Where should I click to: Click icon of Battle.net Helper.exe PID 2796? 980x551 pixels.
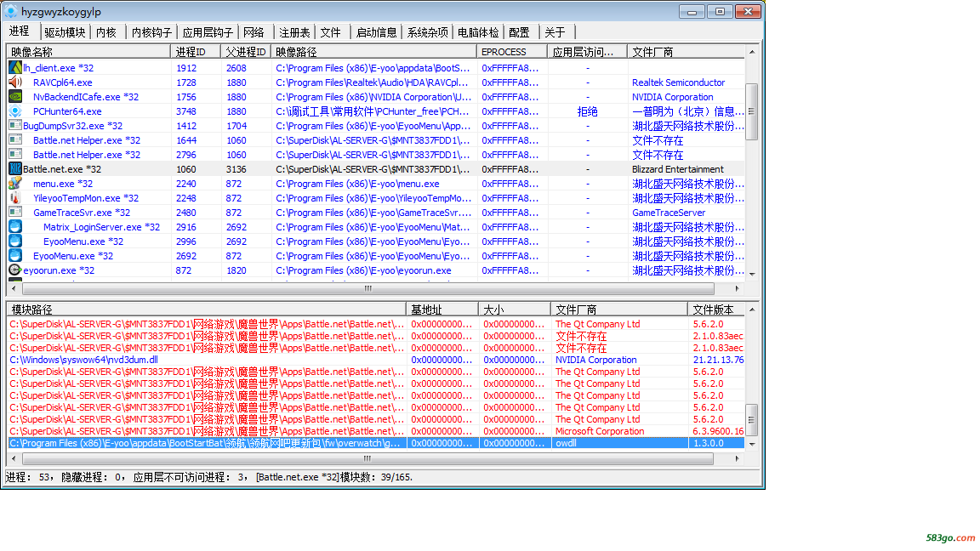(x=15, y=154)
